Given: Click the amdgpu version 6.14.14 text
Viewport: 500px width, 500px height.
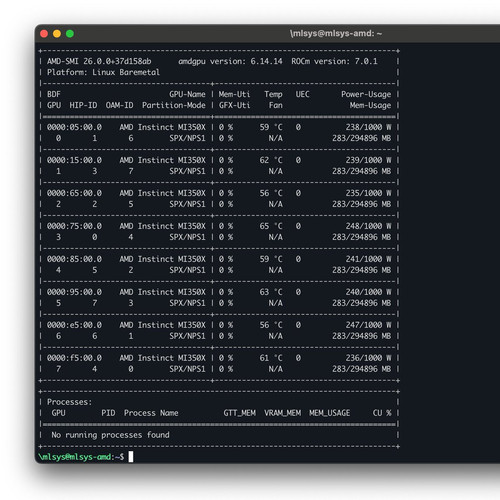Looking at the screenshot, I should [x=230, y=61].
